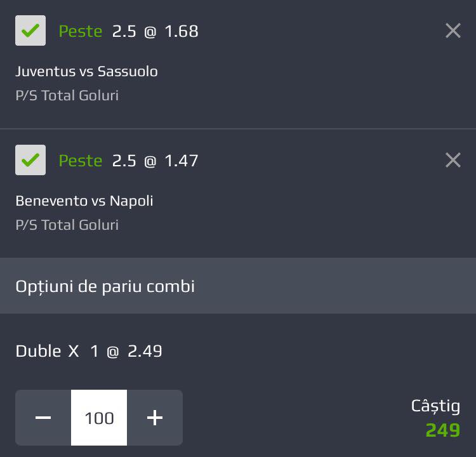Image resolution: width=476 pixels, height=457 pixels.
Task: Uncheck the Benevento vs Napoli selection checkbox
Action: click(x=30, y=160)
